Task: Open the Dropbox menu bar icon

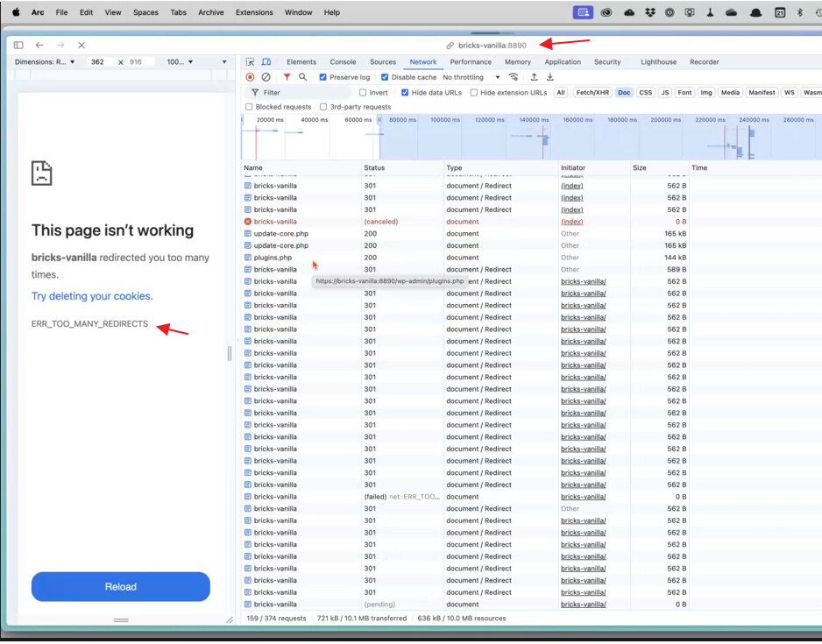Action: click(650, 12)
